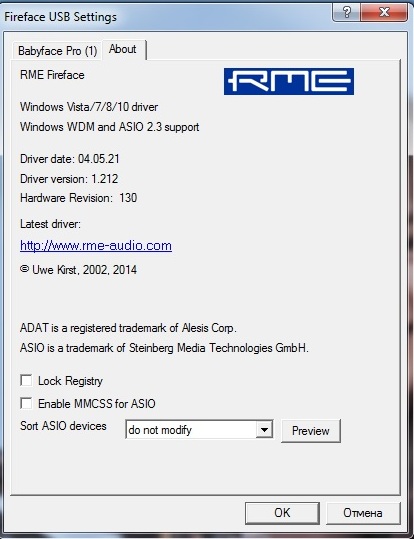Enable the Lock Registry checkbox
414x539 pixels.
point(26,381)
